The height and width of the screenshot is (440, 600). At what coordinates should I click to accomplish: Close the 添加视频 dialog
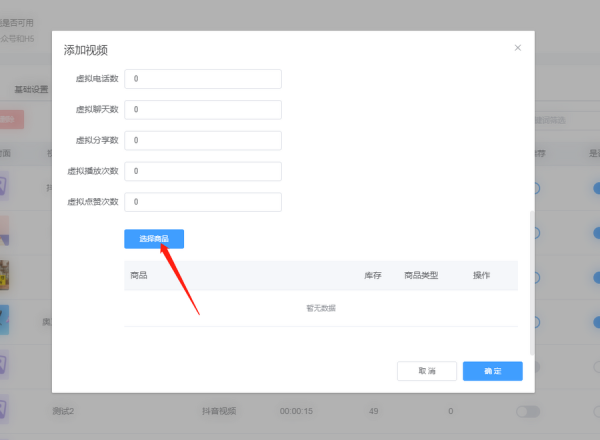(x=517, y=48)
